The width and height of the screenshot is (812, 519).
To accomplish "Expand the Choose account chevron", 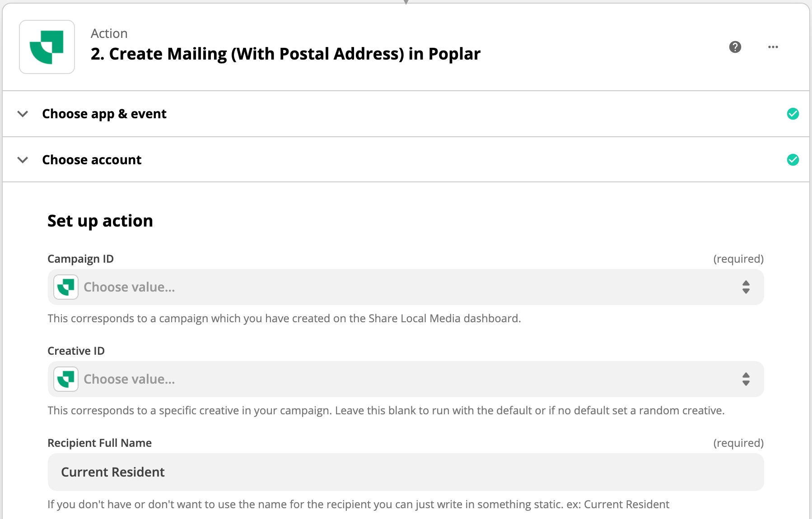I will [23, 160].
